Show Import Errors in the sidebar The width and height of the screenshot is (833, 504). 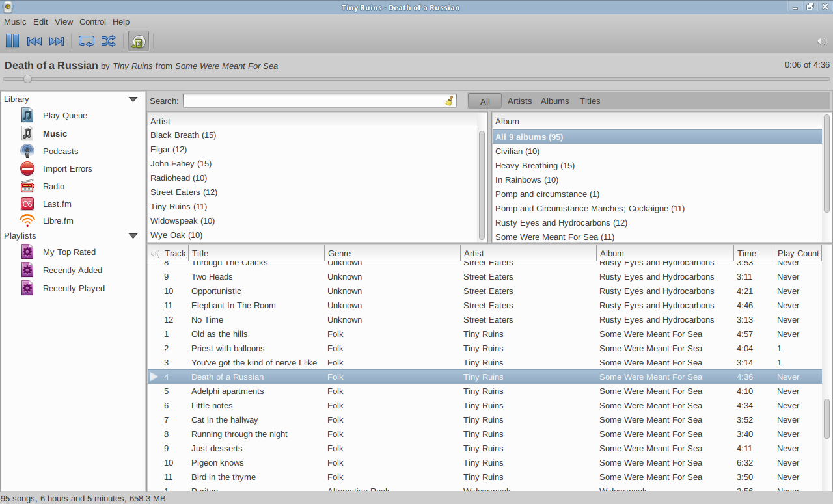pyautogui.click(x=67, y=169)
